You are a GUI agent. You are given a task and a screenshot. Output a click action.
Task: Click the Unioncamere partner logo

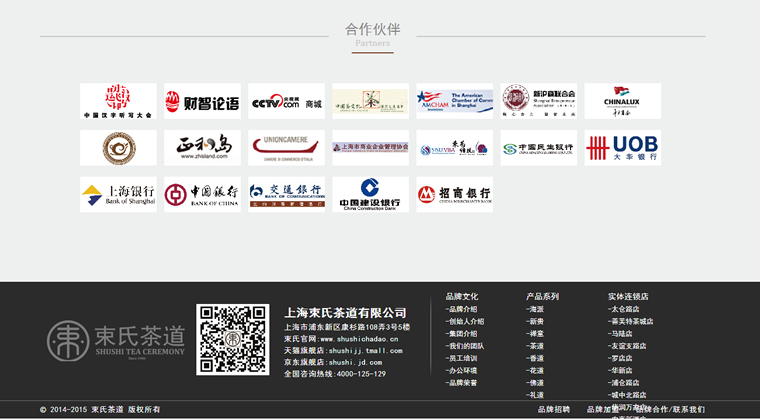(x=286, y=148)
